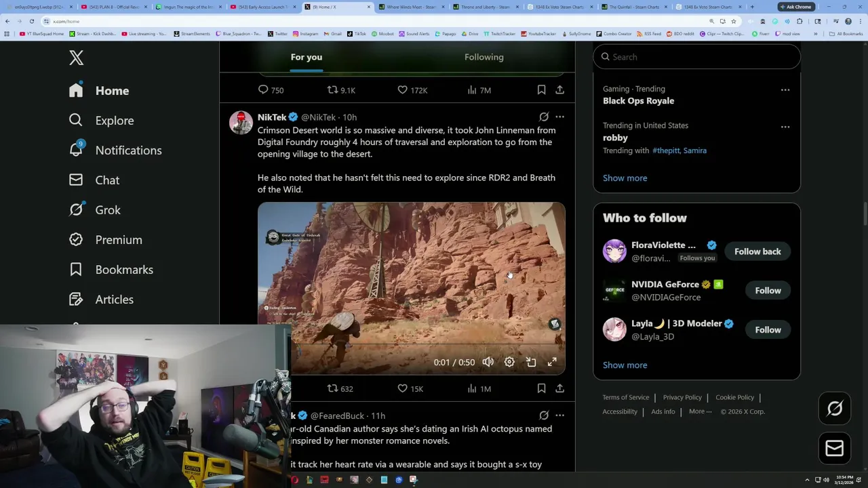Open the Terms of Service link
The image size is (868, 488).
pos(625,397)
